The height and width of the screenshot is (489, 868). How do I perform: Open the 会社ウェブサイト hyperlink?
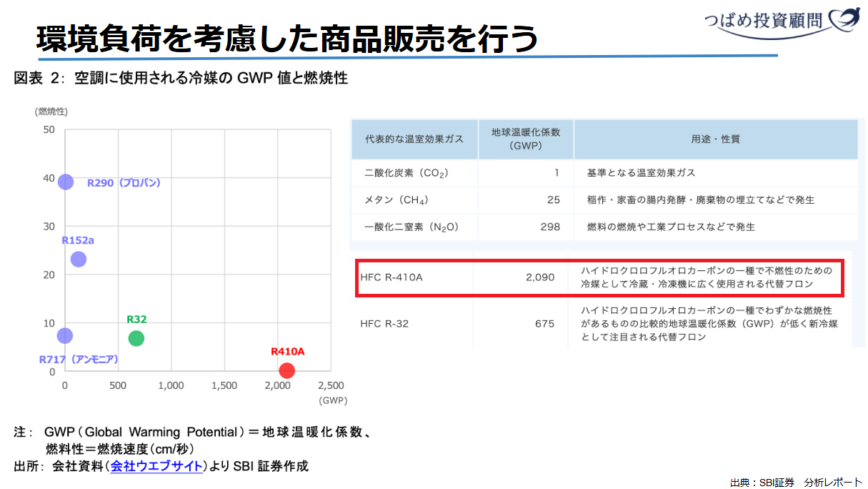(156, 466)
